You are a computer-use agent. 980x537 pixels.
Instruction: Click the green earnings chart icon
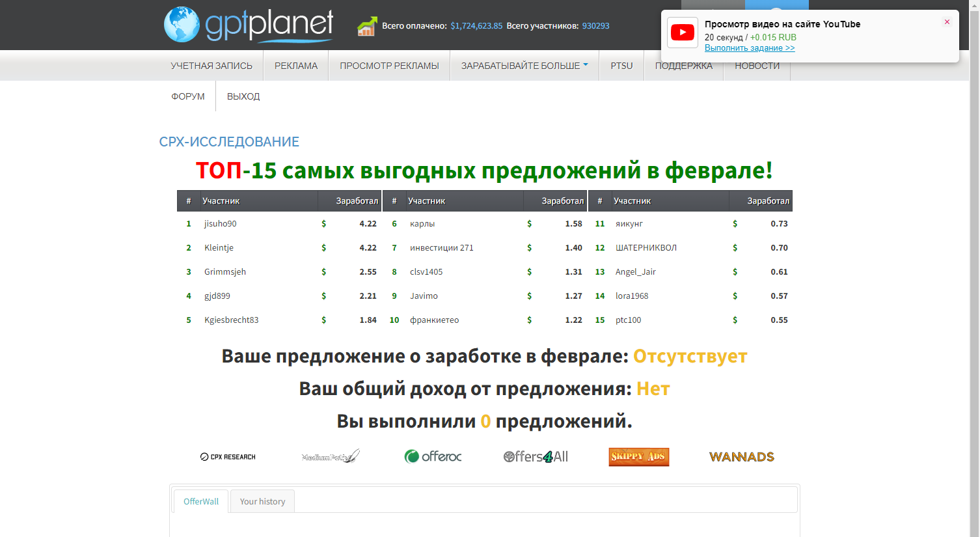(x=367, y=26)
